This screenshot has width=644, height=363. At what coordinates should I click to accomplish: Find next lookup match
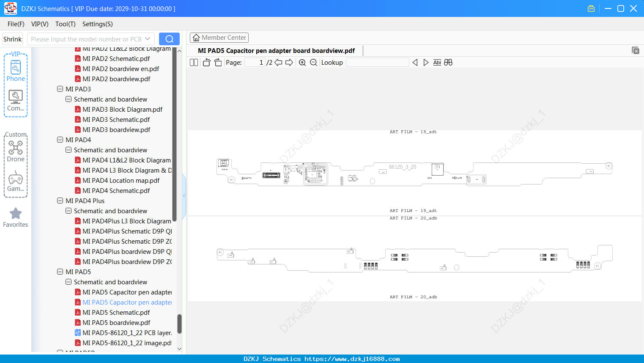point(426,63)
